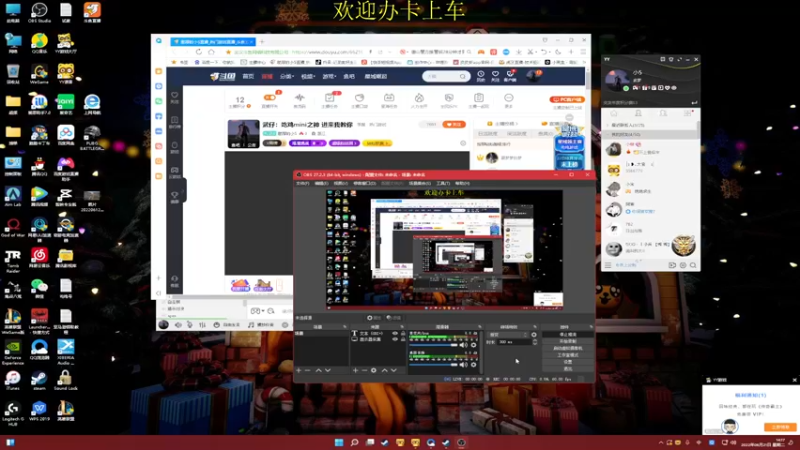Open taskbar search icon
Viewport: 800px width, 450px height.
pyautogui.click(x=354, y=442)
